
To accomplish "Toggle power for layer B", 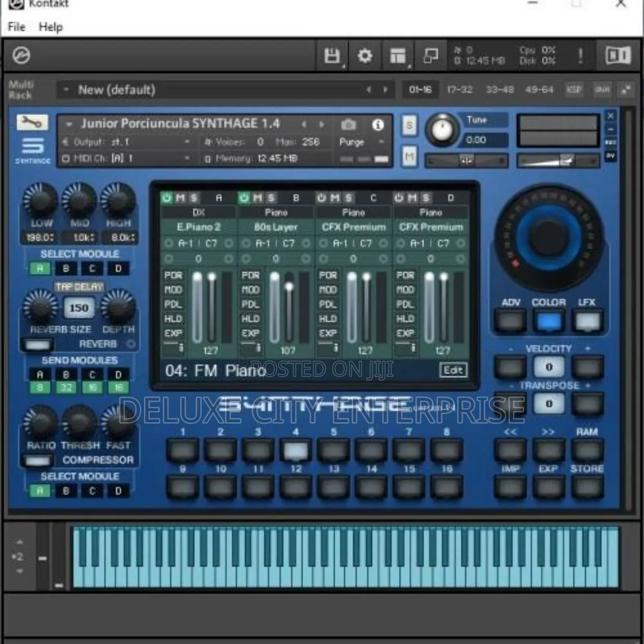I will coord(244,198).
